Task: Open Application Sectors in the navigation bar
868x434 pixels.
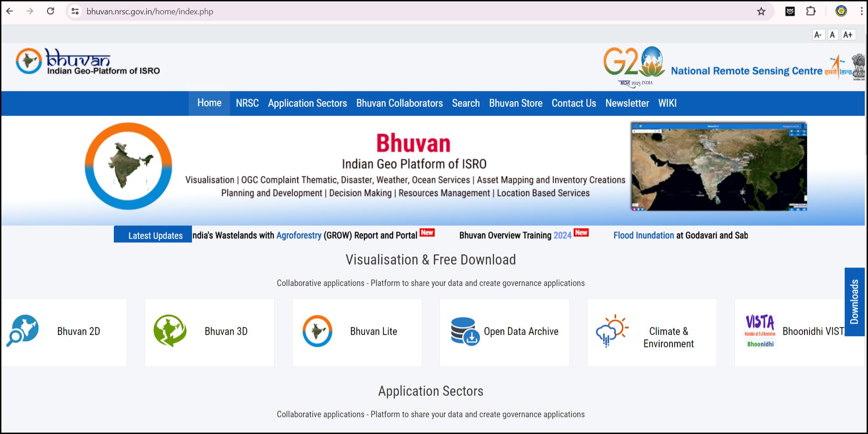Action: tap(308, 103)
